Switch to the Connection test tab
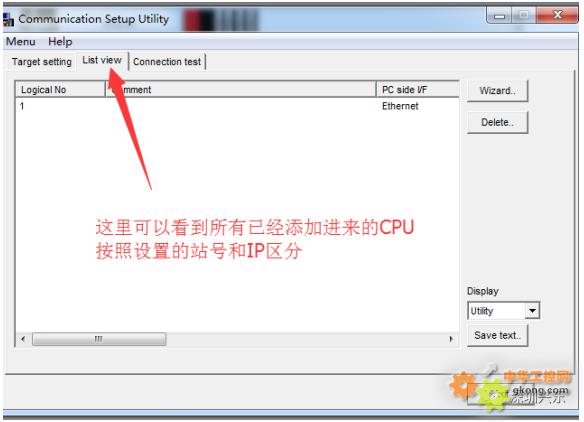Image resolution: width=584 pixels, height=422 pixels. tap(167, 61)
